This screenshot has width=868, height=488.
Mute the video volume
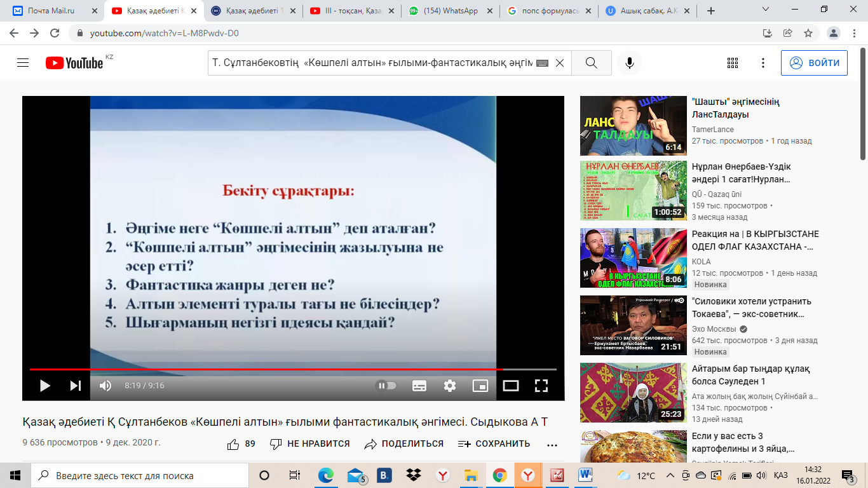pyautogui.click(x=105, y=385)
